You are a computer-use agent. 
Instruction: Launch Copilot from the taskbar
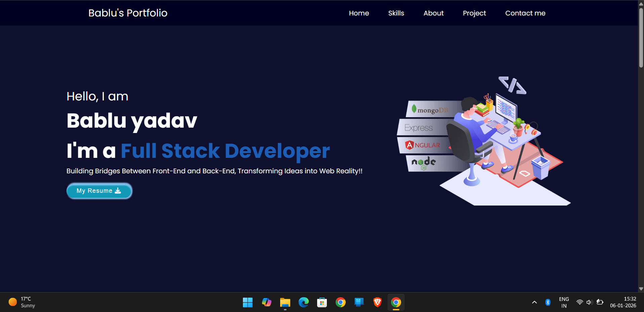266,303
